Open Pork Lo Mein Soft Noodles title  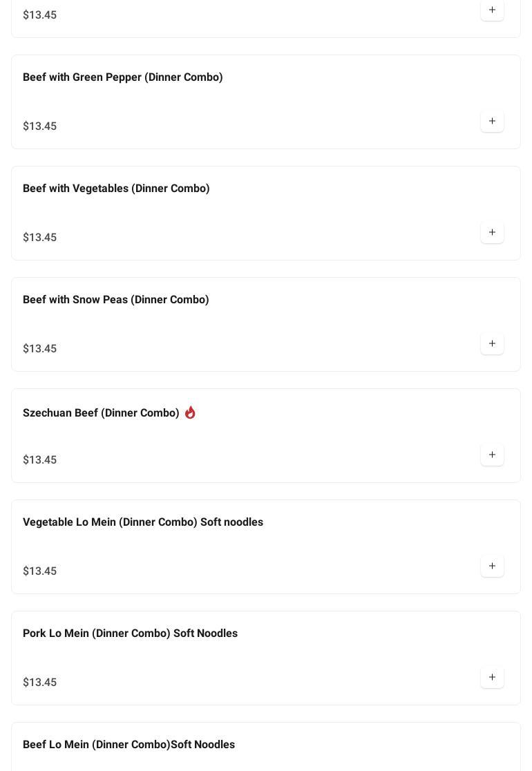[x=130, y=634]
